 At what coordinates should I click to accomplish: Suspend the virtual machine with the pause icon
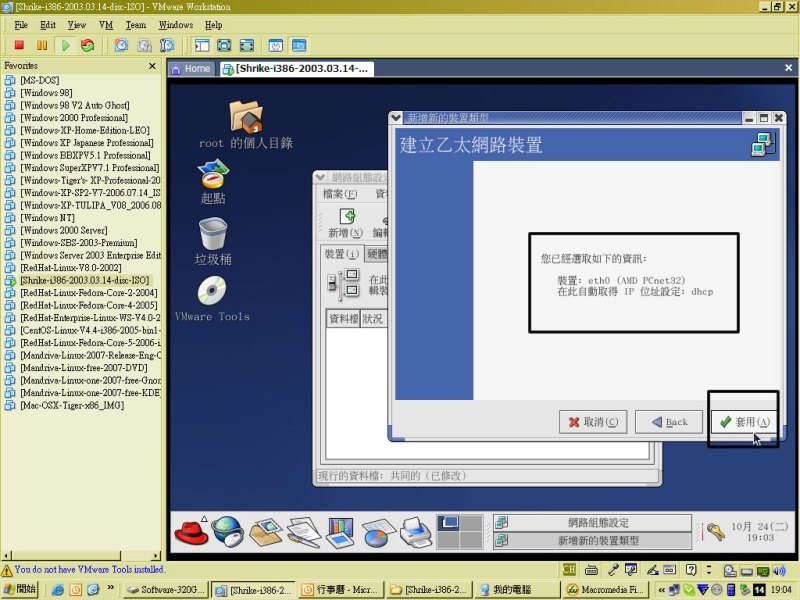pos(42,45)
